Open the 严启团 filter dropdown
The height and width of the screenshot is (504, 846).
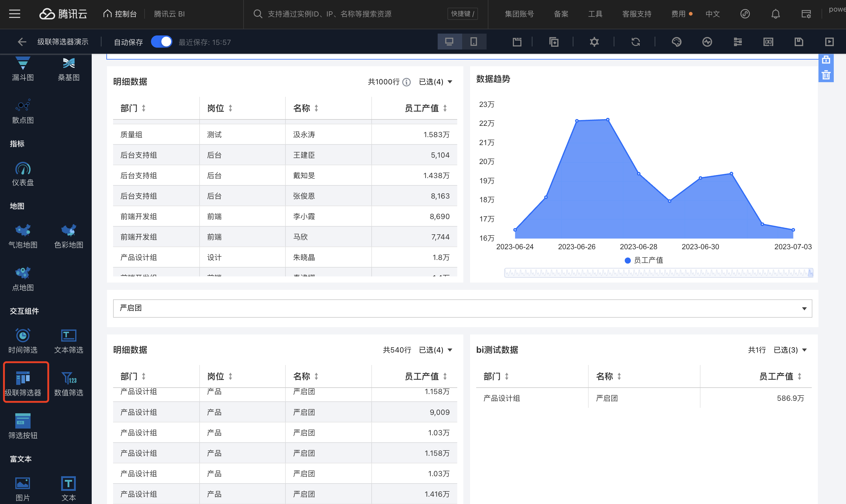click(x=462, y=309)
